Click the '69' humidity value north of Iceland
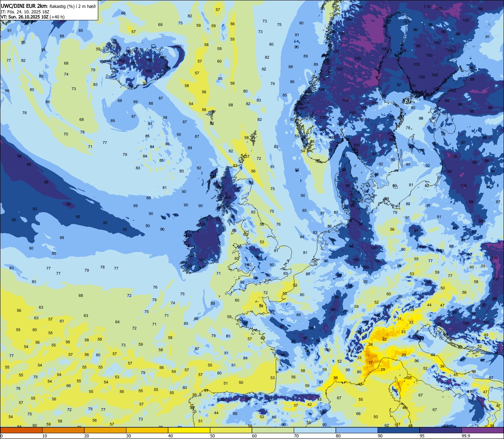504x439 pixels. [160, 25]
